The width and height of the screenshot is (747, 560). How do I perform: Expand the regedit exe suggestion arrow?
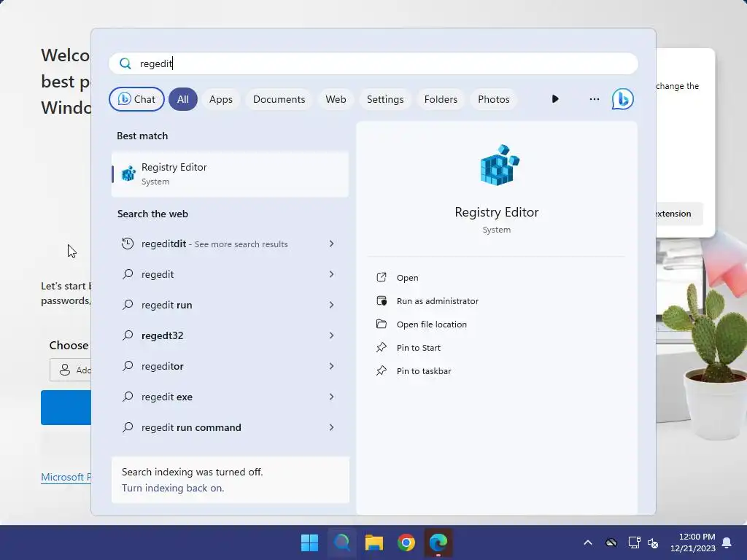pos(332,397)
